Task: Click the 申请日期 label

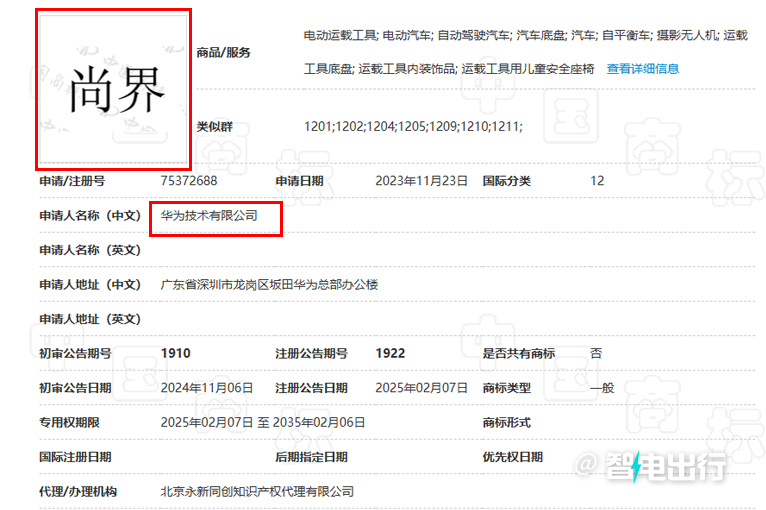Action: point(299,181)
